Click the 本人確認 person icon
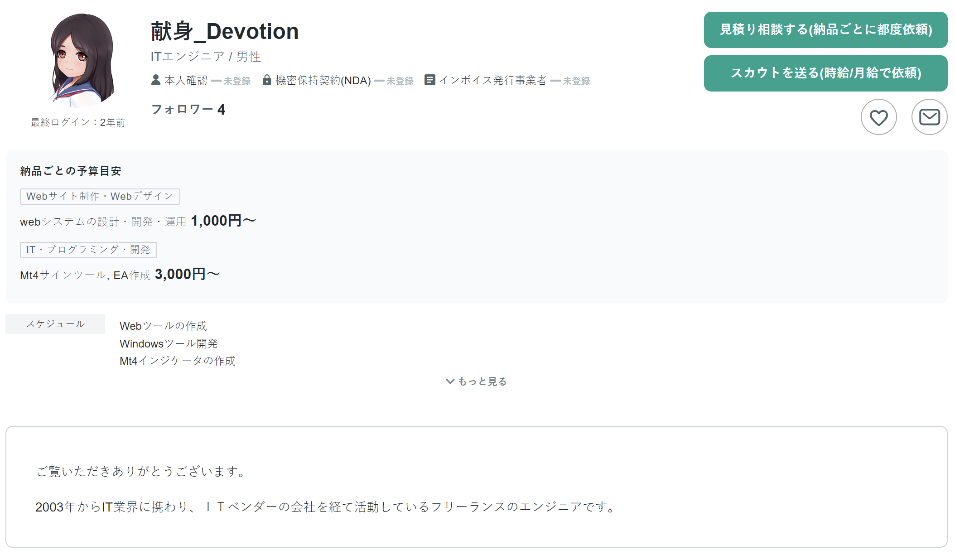The height and width of the screenshot is (560, 955). [156, 80]
